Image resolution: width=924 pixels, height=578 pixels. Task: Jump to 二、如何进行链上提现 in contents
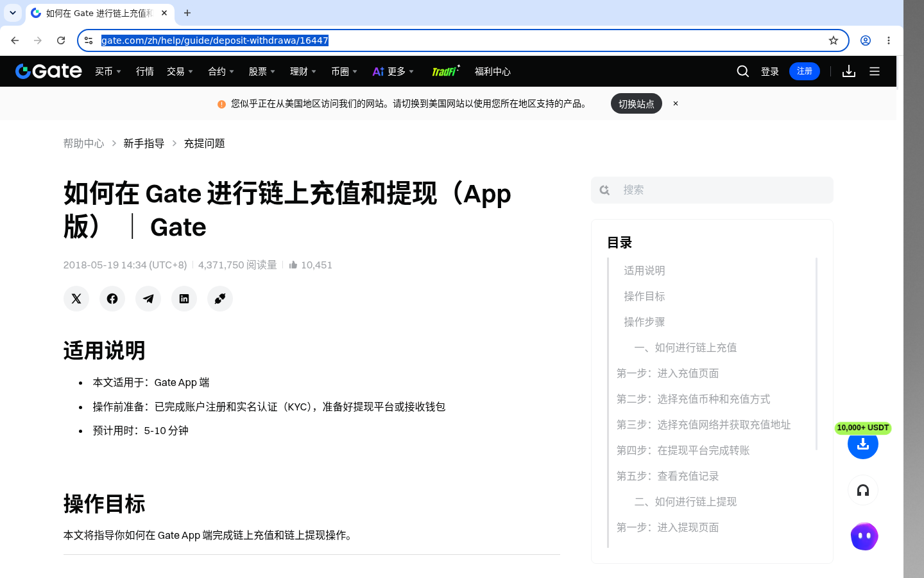685,502
